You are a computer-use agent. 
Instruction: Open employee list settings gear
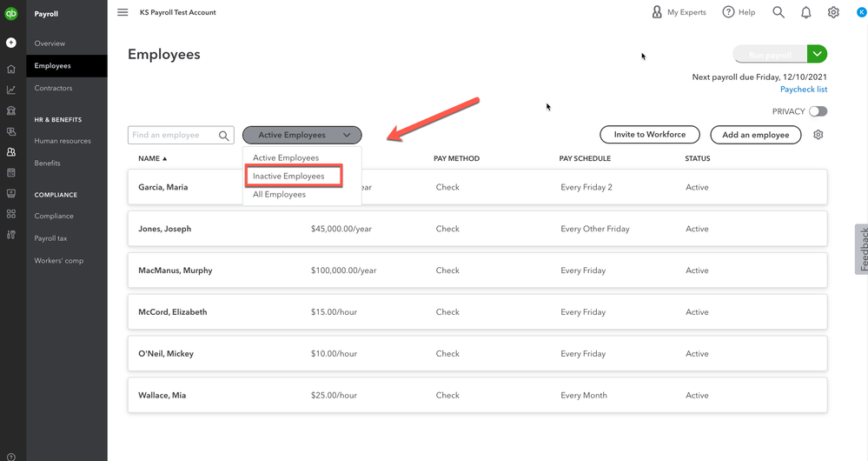pos(818,135)
